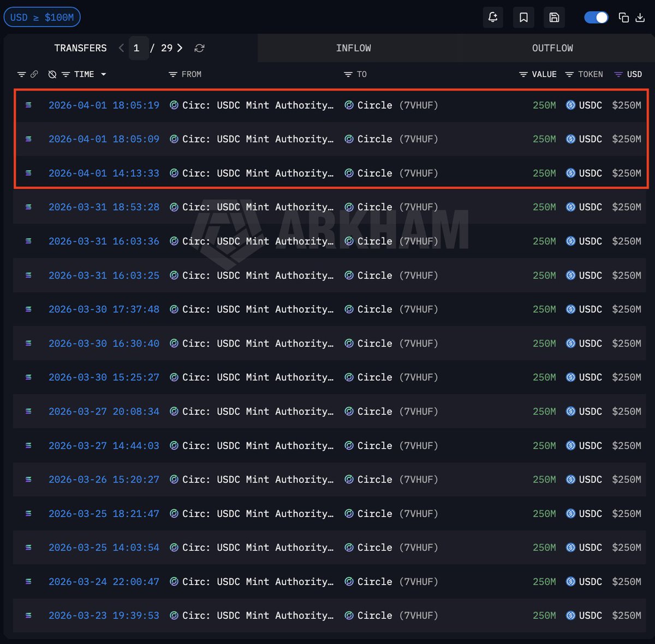Switch to the OUTFLOW tab
The width and height of the screenshot is (655, 644).
tap(552, 48)
